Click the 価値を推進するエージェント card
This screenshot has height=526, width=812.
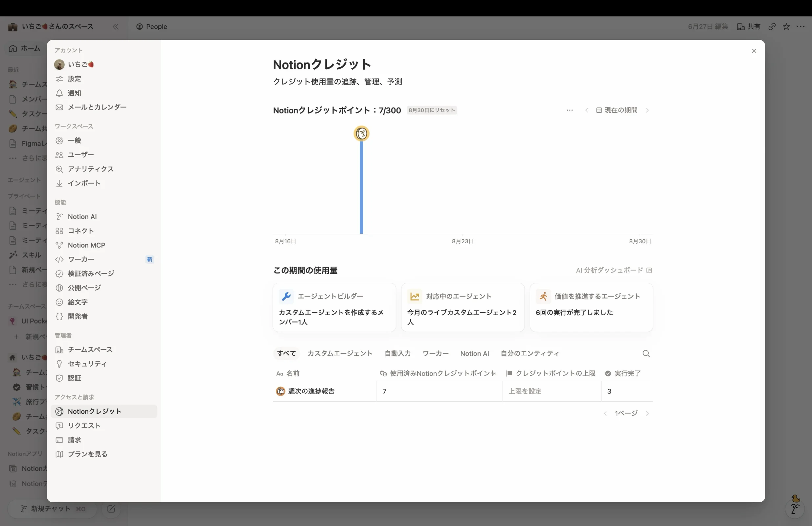pos(591,307)
